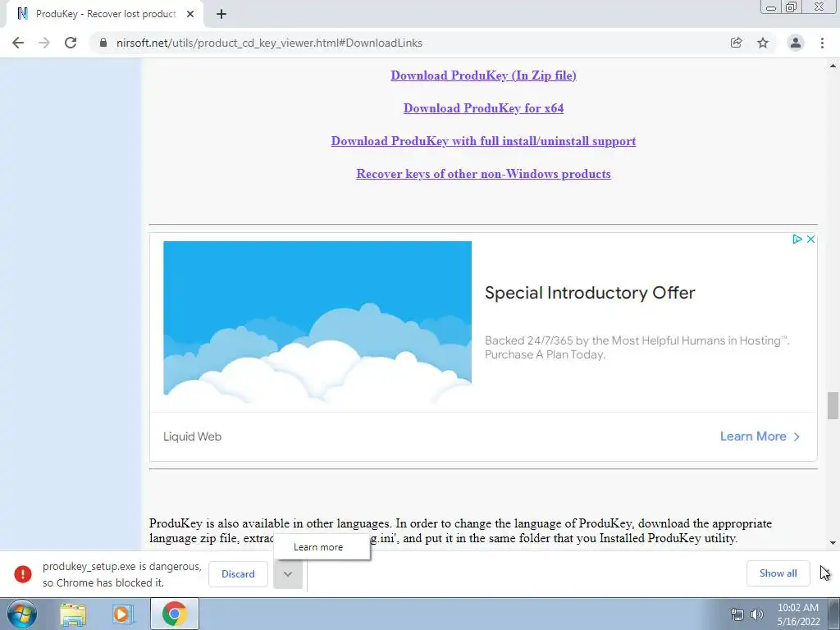Open the volume tray icon
This screenshot has height=630, width=840.
(757, 614)
